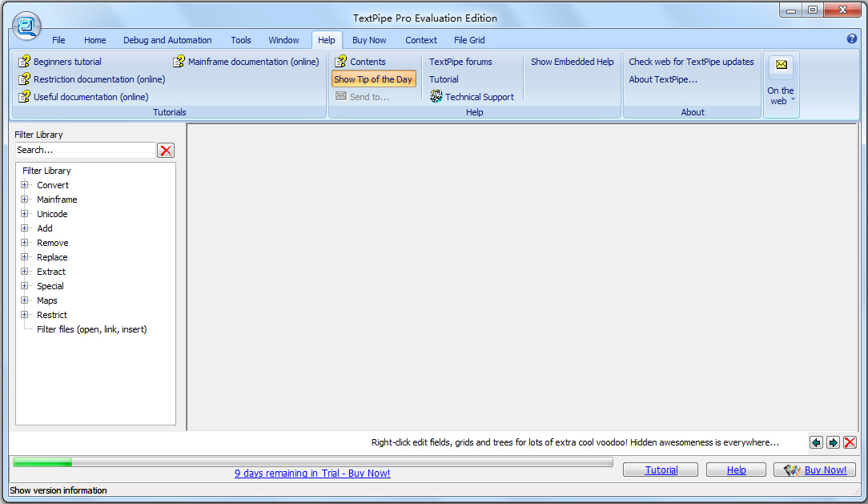Open the 9 days remaining trial link

312,474
